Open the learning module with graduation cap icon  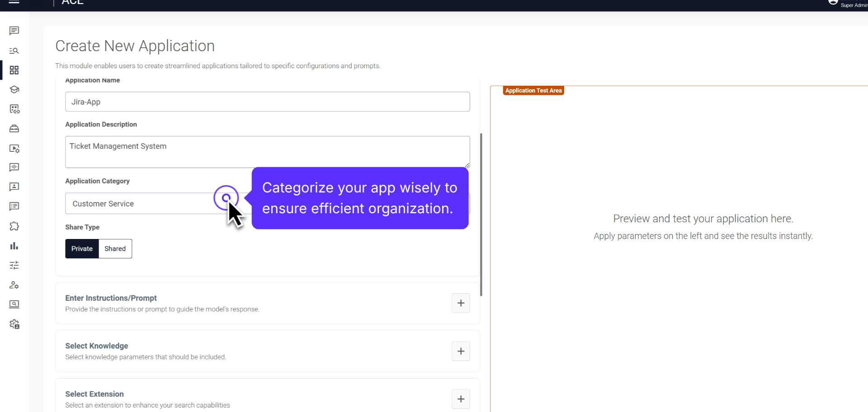[x=14, y=89]
